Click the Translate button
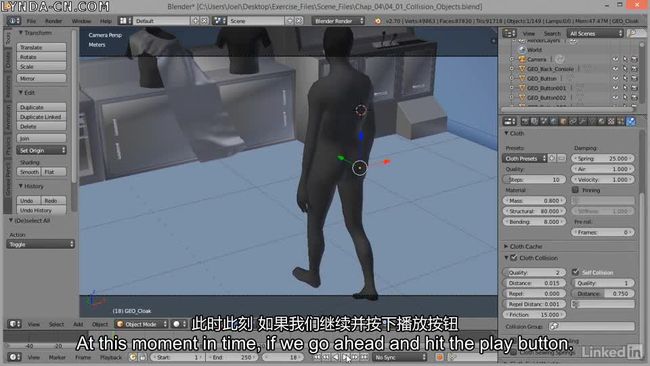The width and height of the screenshot is (650, 366). [41, 47]
